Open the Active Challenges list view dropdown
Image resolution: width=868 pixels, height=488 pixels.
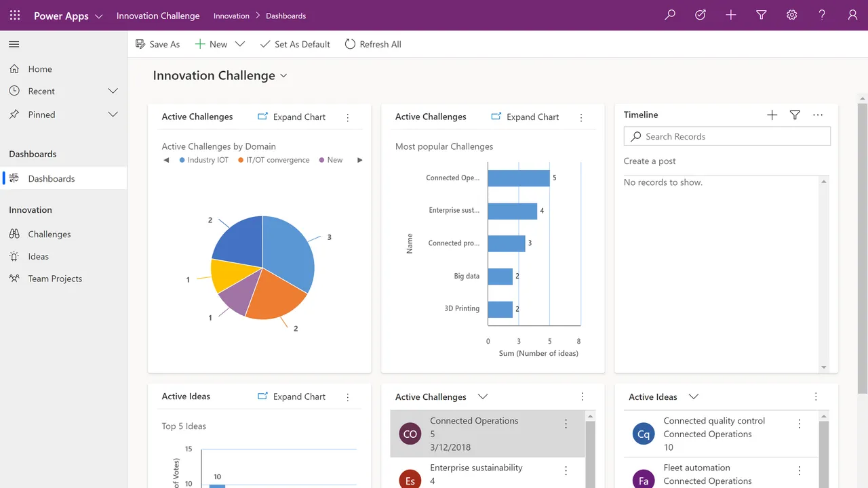point(483,397)
